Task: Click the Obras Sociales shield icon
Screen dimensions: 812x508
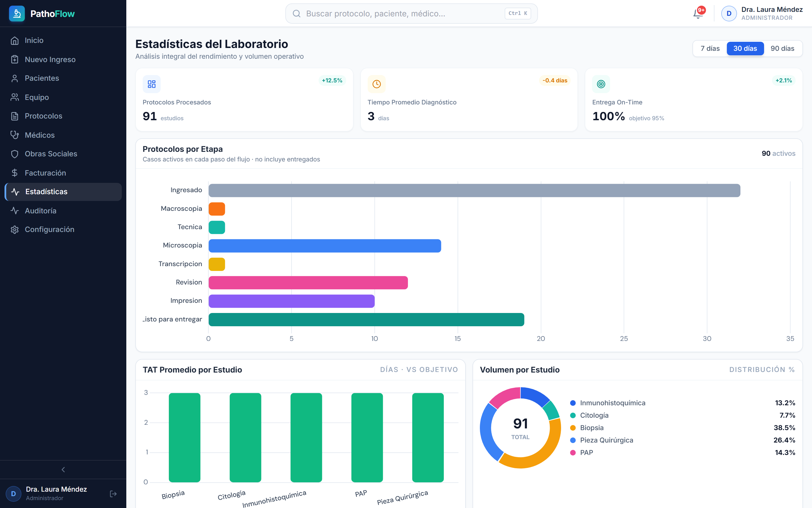Action: pyautogui.click(x=14, y=154)
